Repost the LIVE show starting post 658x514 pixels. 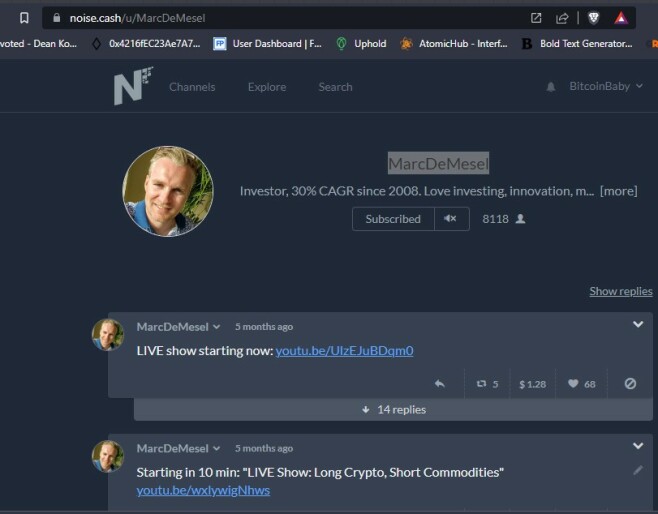(x=487, y=384)
